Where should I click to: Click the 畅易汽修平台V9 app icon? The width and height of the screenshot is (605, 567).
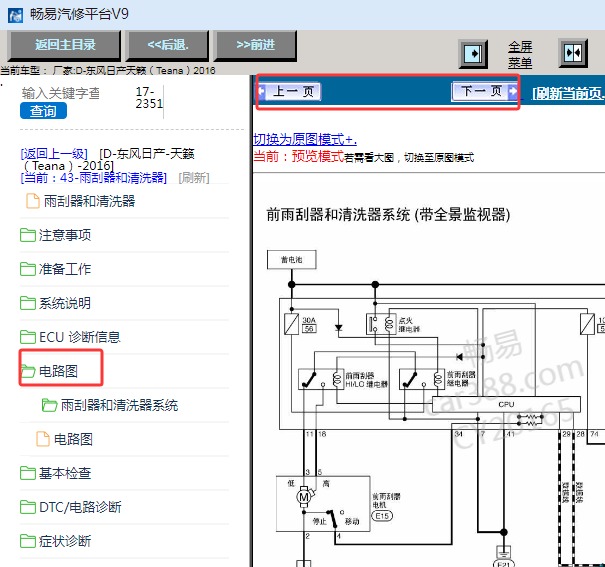(x=15, y=16)
